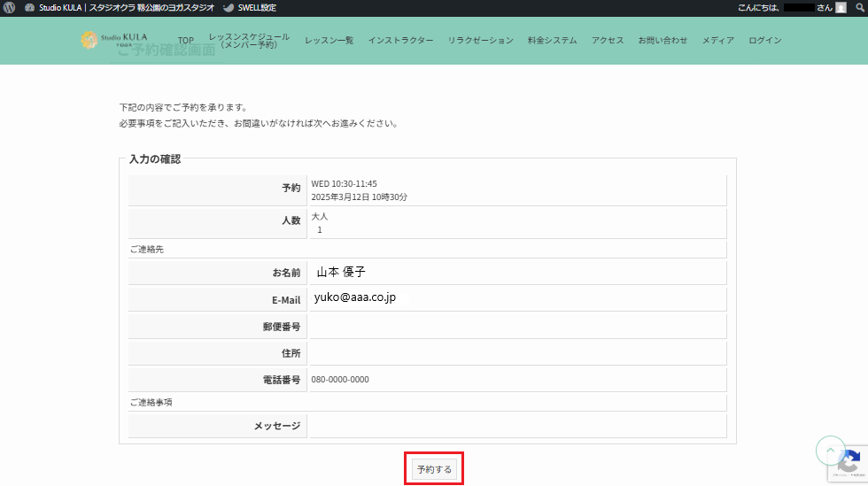Click the user avatar in admin bar
The height and width of the screenshot is (486, 868).
click(841, 8)
